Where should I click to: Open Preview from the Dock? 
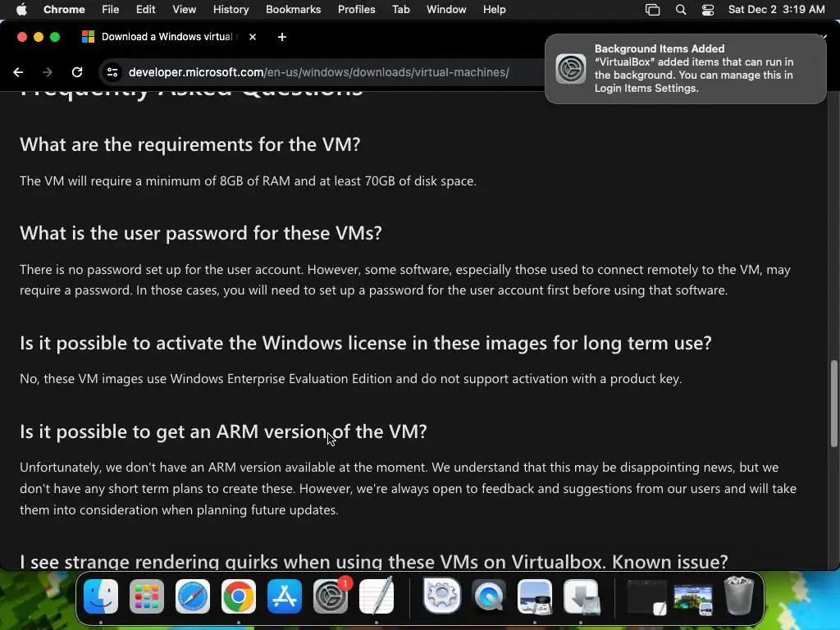(x=535, y=596)
